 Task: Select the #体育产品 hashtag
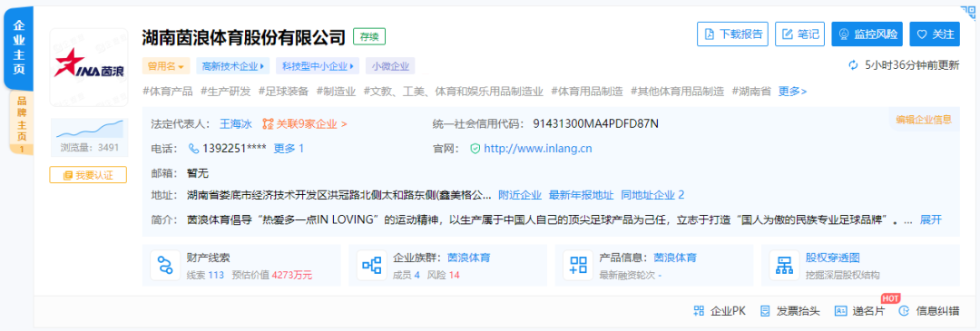click(x=168, y=92)
